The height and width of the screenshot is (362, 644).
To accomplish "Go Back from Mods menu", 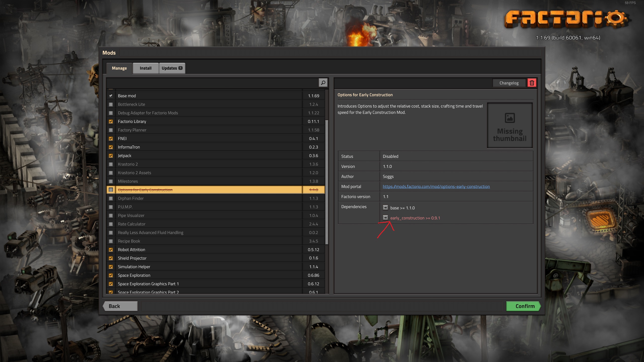I will point(120,306).
